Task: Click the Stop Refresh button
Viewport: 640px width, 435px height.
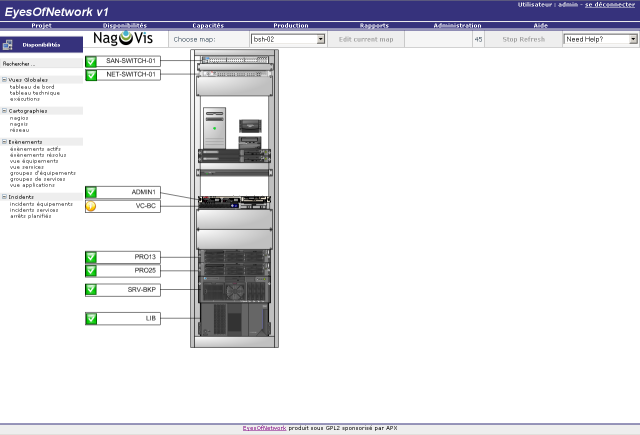Action: click(x=523, y=39)
